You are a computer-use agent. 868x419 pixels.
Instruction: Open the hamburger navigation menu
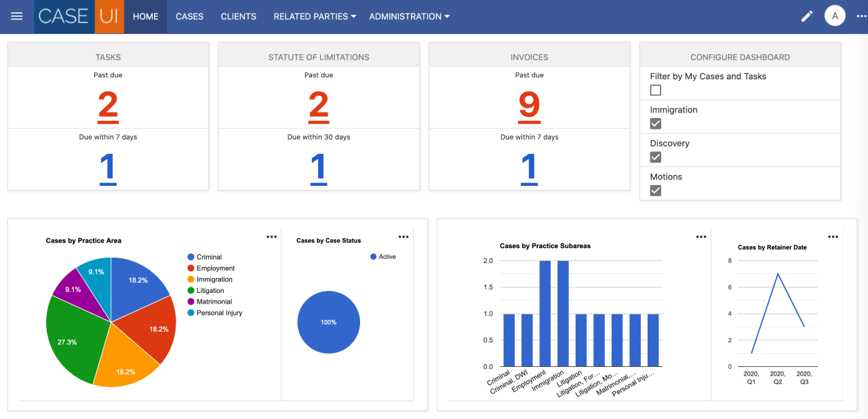click(16, 16)
